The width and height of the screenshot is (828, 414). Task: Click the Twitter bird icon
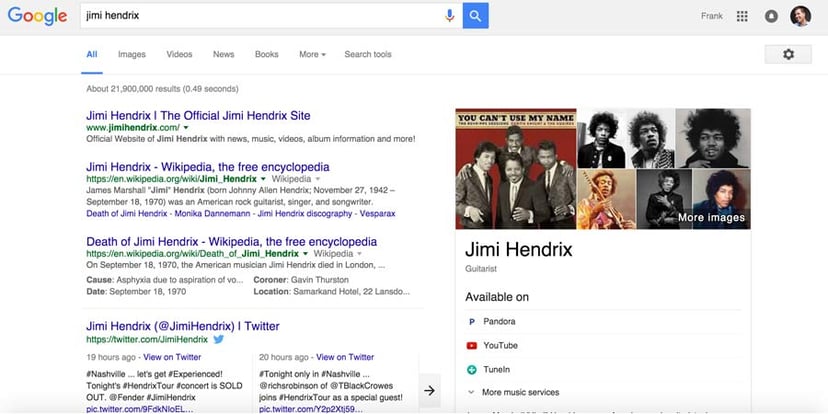(219, 339)
